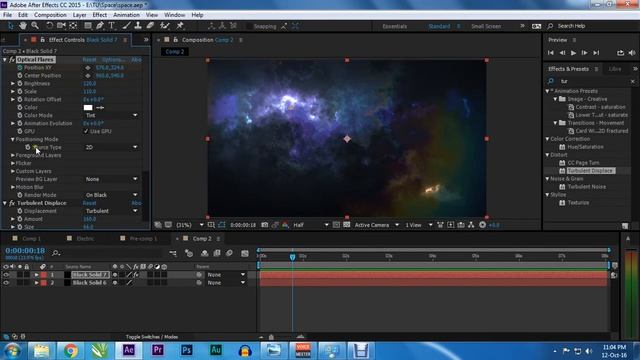Toggle the Turbulent Displace fx switch
The width and height of the screenshot is (640, 360).
12,203
